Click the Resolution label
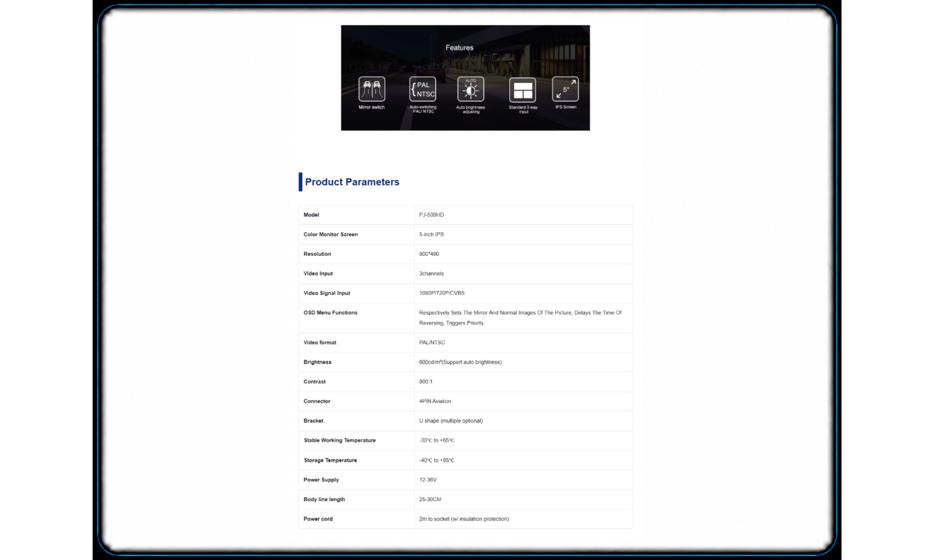This screenshot has height=560, width=934. (x=317, y=254)
